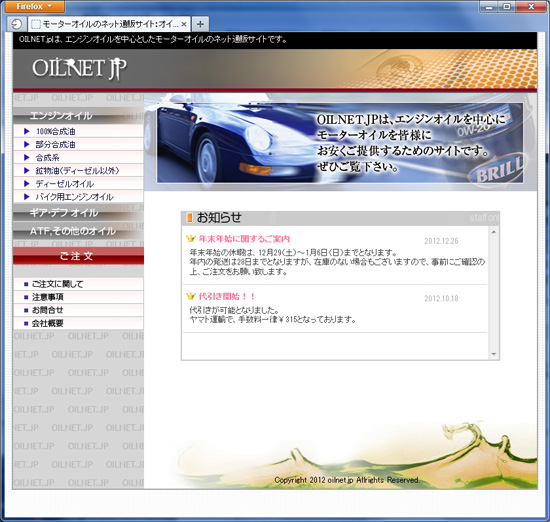Open the バイク用エンジンオイル link
This screenshot has width=550, height=522.
tap(74, 197)
